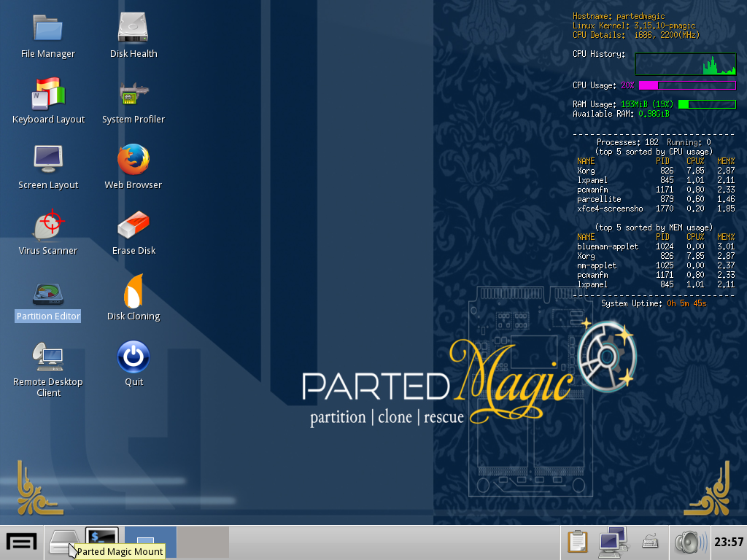Click the 'Partition Editor' highlighted label
Image resolution: width=747 pixels, height=560 pixels.
point(48,316)
